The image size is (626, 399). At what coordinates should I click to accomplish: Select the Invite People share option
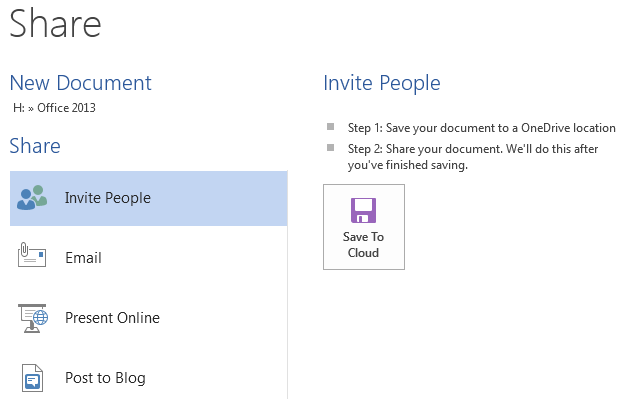(x=149, y=198)
